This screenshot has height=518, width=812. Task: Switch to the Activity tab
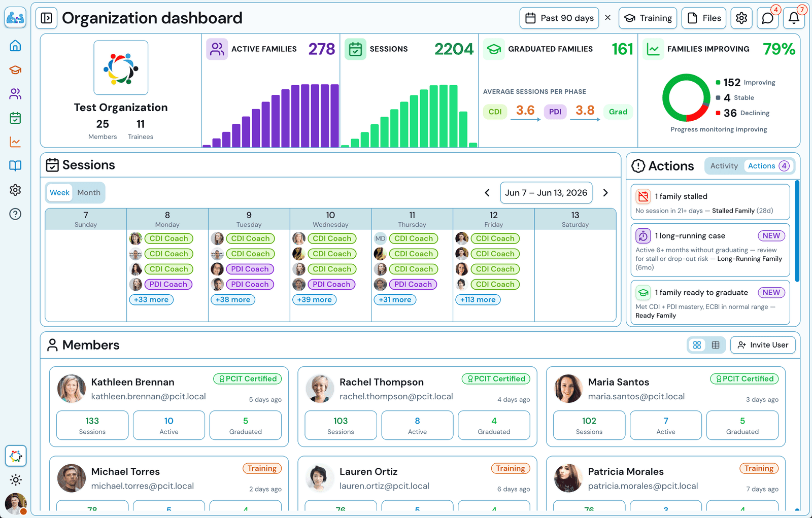click(x=724, y=166)
